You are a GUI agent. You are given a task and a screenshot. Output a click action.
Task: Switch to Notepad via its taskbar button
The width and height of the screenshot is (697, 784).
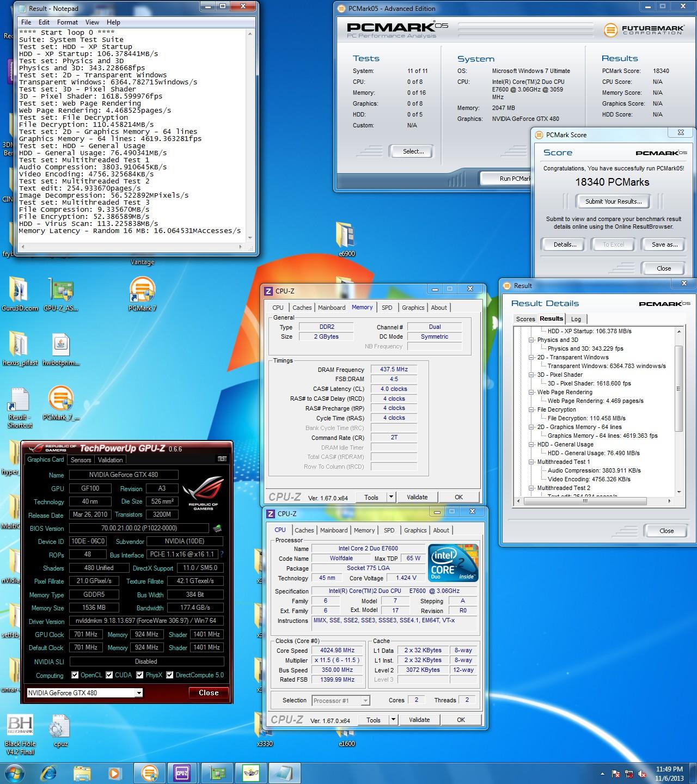point(284,773)
